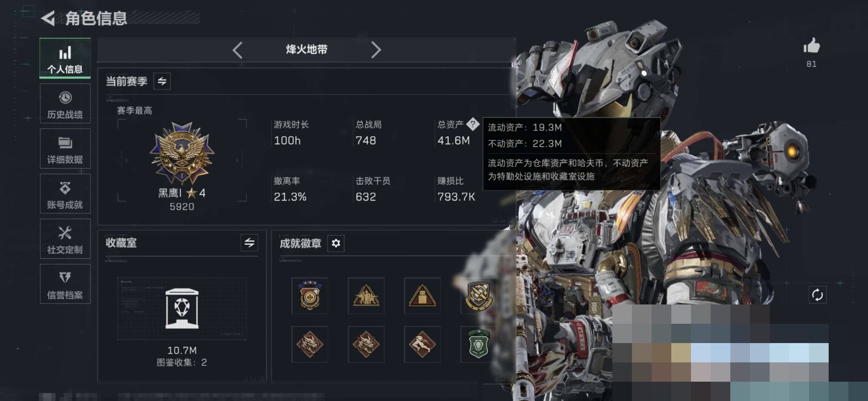Open the 收藏室 display case thumbnail
Image resolution: width=868 pixels, height=401 pixels.
coord(182,309)
